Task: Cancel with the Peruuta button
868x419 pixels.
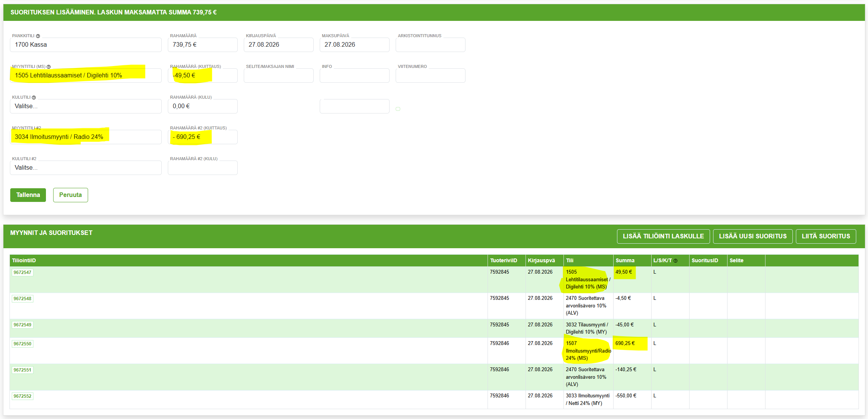Action: coord(71,195)
